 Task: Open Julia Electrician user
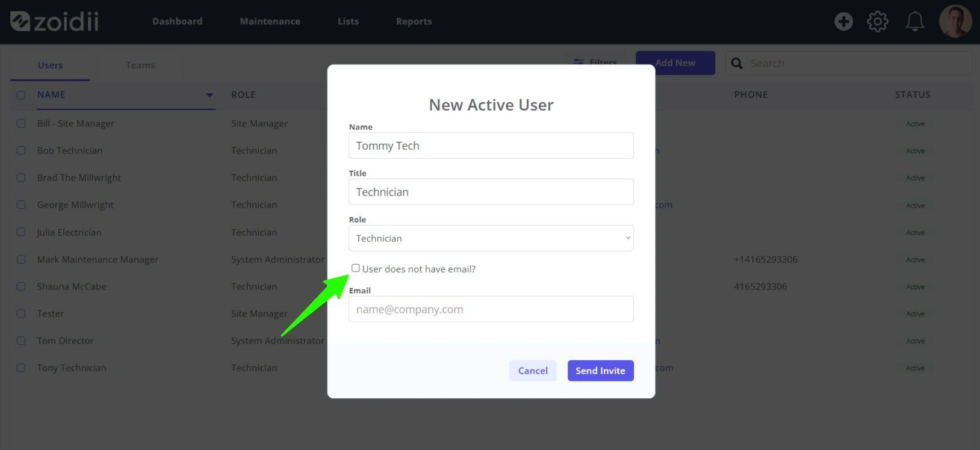69,232
